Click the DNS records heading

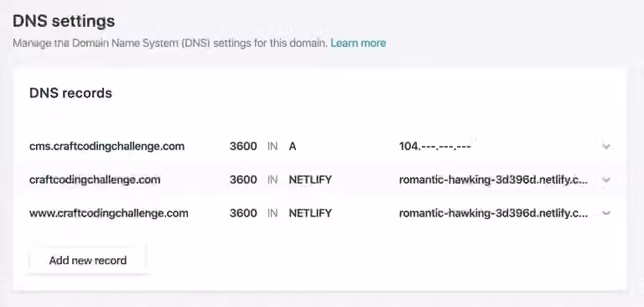click(x=70, y=93)
